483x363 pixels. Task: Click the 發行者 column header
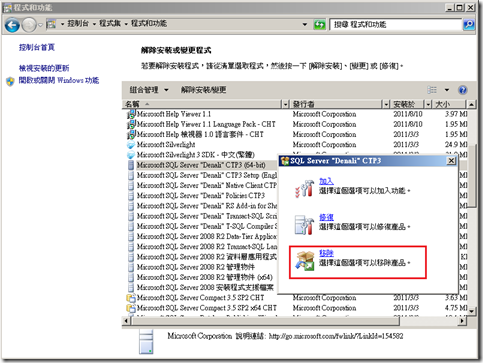(336, 104)
